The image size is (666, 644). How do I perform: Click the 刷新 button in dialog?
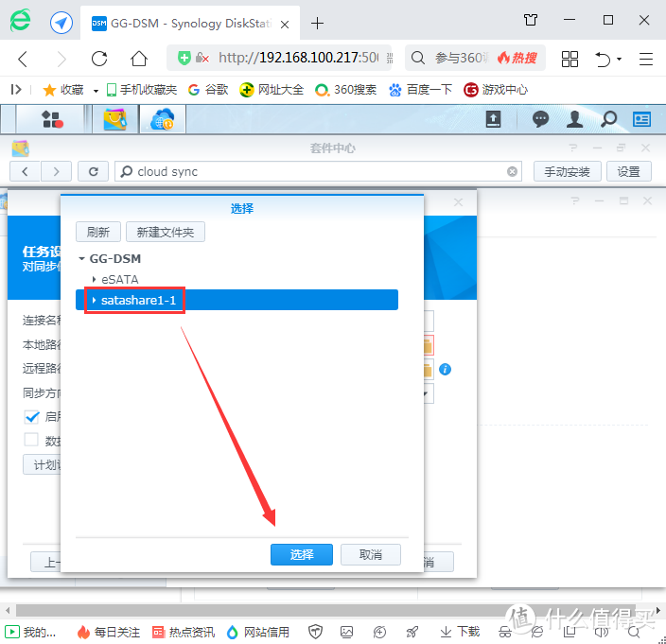pyautogui.click(x=98, y=232)
